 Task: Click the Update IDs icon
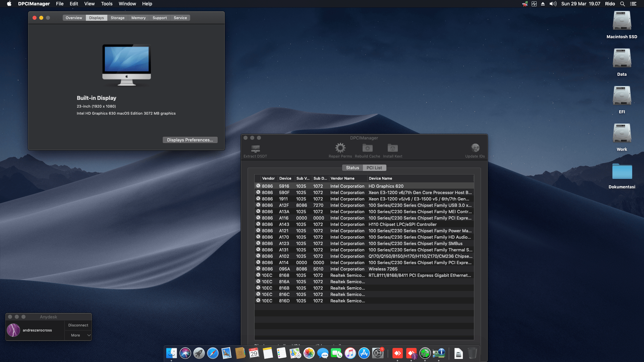[475, 148]
